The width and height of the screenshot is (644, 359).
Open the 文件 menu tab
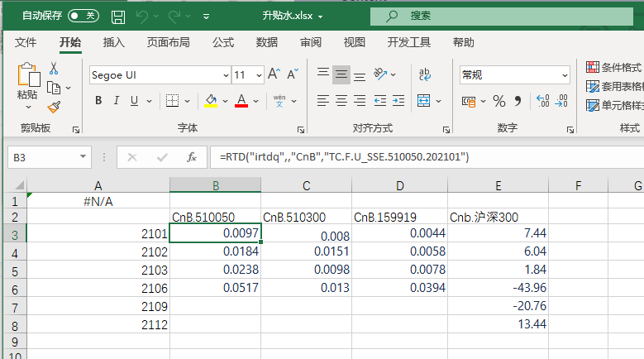(x=26, y=42)
